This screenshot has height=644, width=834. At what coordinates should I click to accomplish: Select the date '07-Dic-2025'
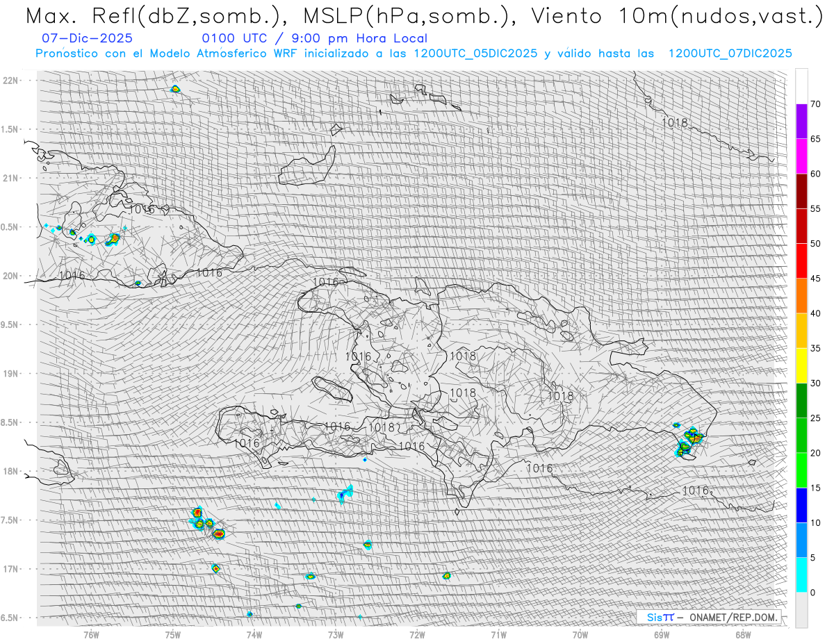(x=87, y=38)
